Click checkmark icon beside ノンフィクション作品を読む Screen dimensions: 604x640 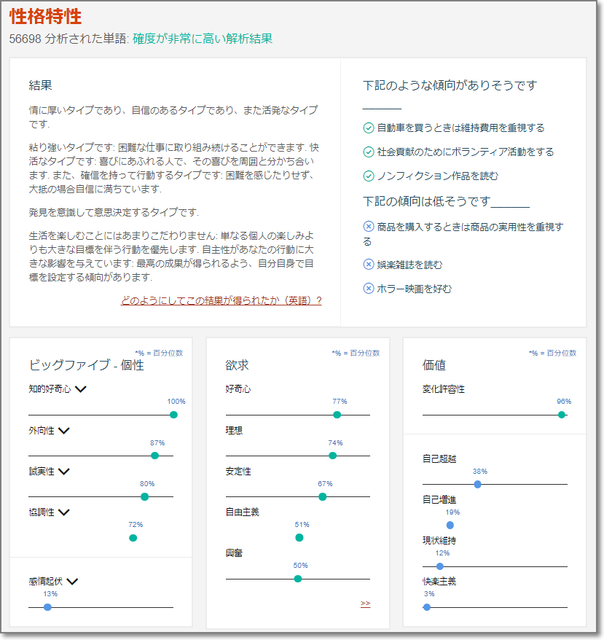(x=368, y=176)
